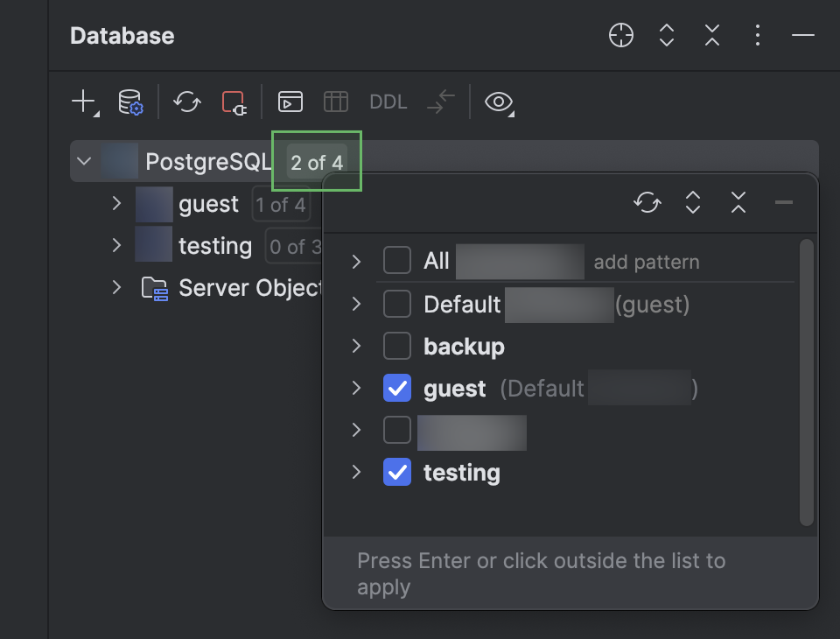Viewport: 840px width, 639px height.
Task: Open the eye view options icon
Action: click(x=498, y=102)
